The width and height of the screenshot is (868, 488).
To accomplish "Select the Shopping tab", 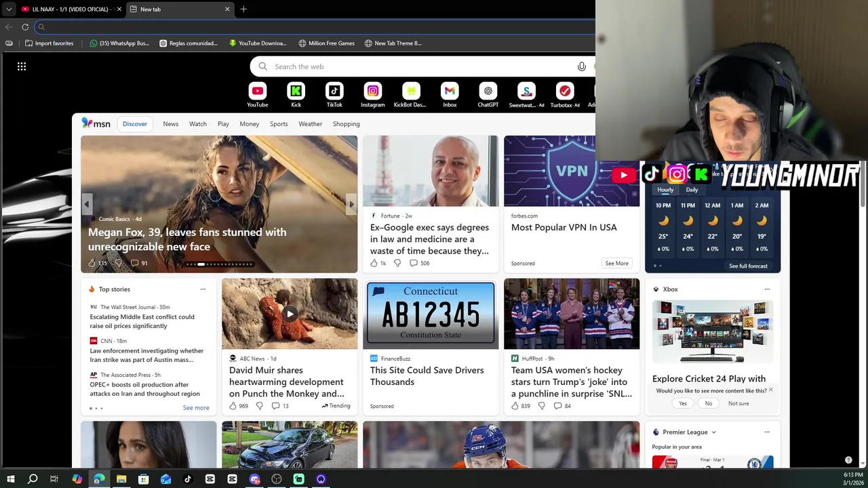I will coord(347,124).
